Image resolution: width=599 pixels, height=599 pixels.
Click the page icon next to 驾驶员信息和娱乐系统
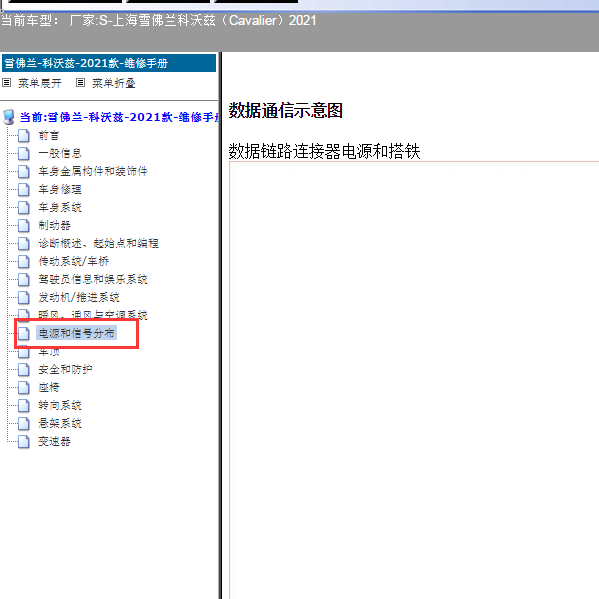click(x=24, y=279)
